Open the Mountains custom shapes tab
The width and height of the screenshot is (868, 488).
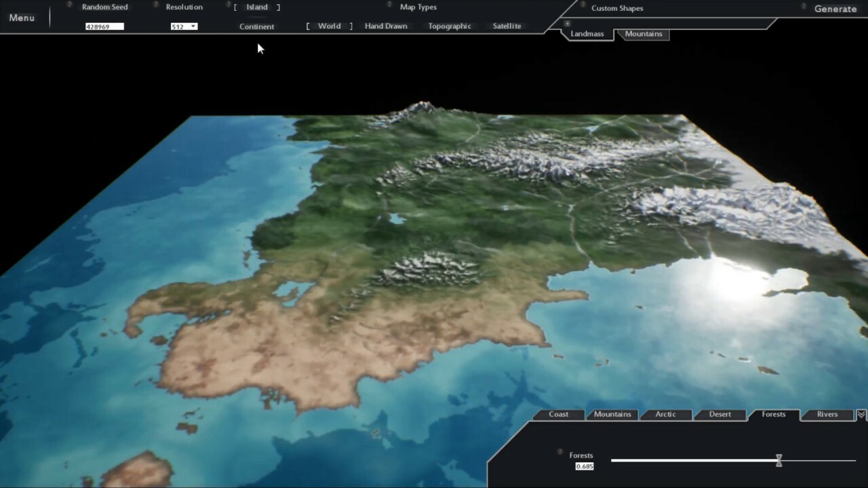[642, 33]
